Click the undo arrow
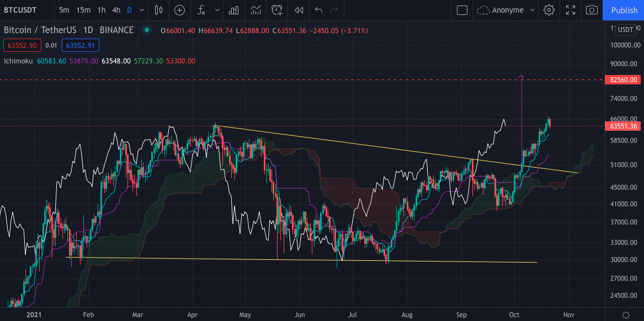This screenshot has width=644, height=321. click(x=318, y=10)
